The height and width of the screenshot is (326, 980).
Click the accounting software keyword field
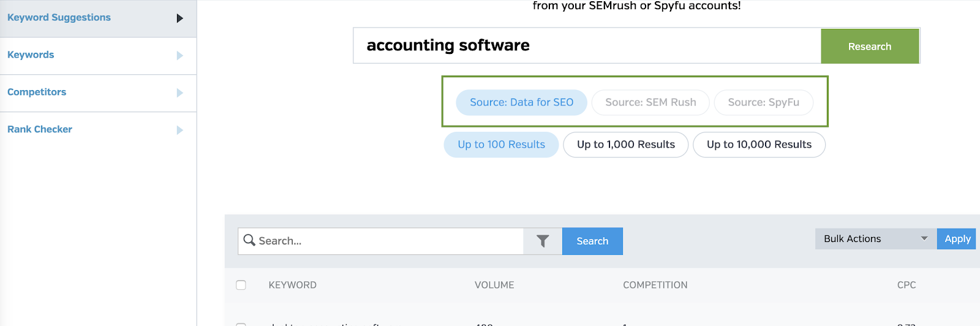(x=587, y=45)
